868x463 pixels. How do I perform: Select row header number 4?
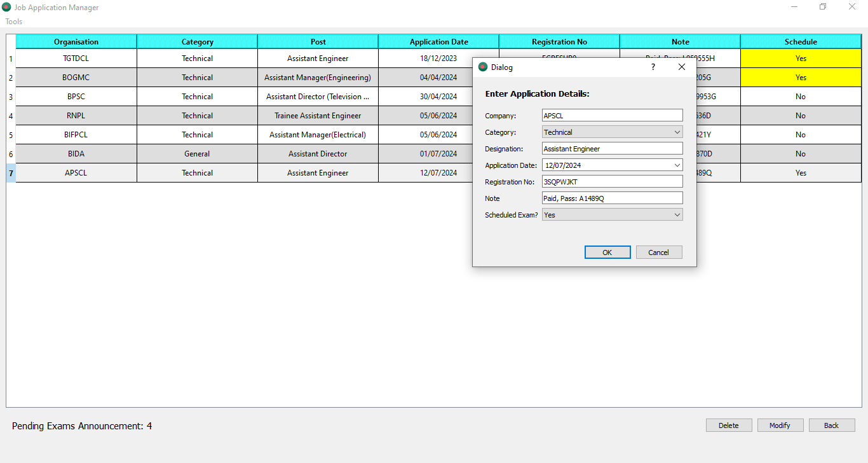pyautogui.click(x=11, y=116)
